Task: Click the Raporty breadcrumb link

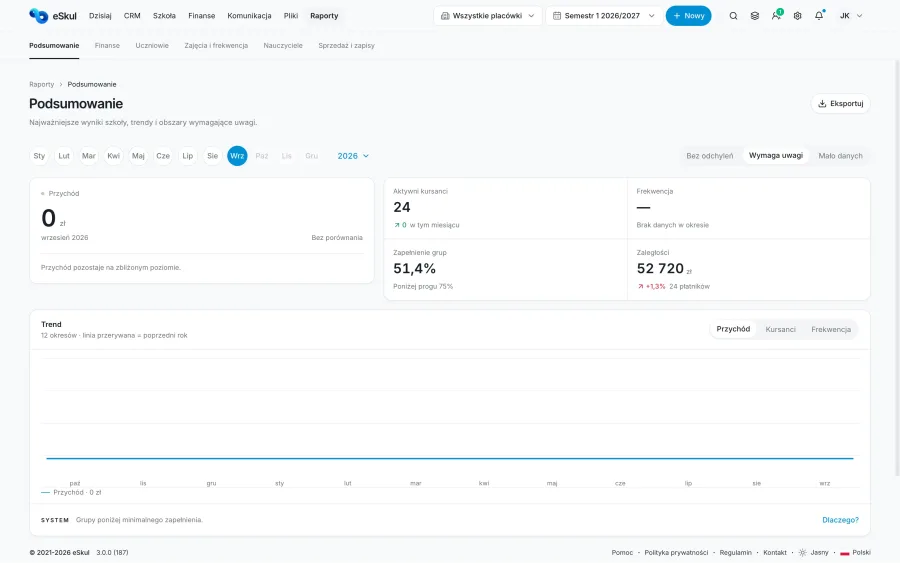Action: pos(41,84)
